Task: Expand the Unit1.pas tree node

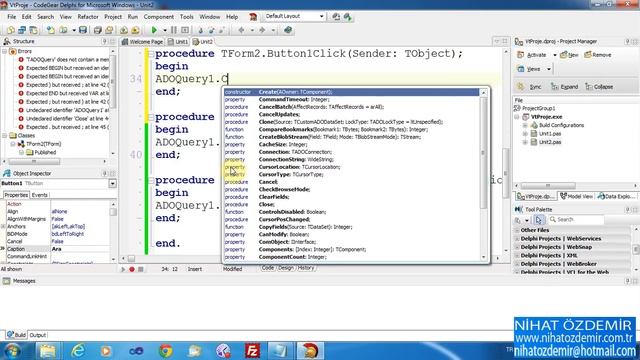Action: (x=525, y=134)
